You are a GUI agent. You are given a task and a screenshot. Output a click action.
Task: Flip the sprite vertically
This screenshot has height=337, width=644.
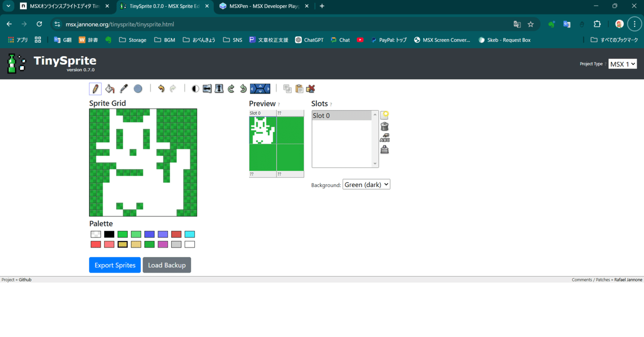pyautogui.click(x=219, y=89)
